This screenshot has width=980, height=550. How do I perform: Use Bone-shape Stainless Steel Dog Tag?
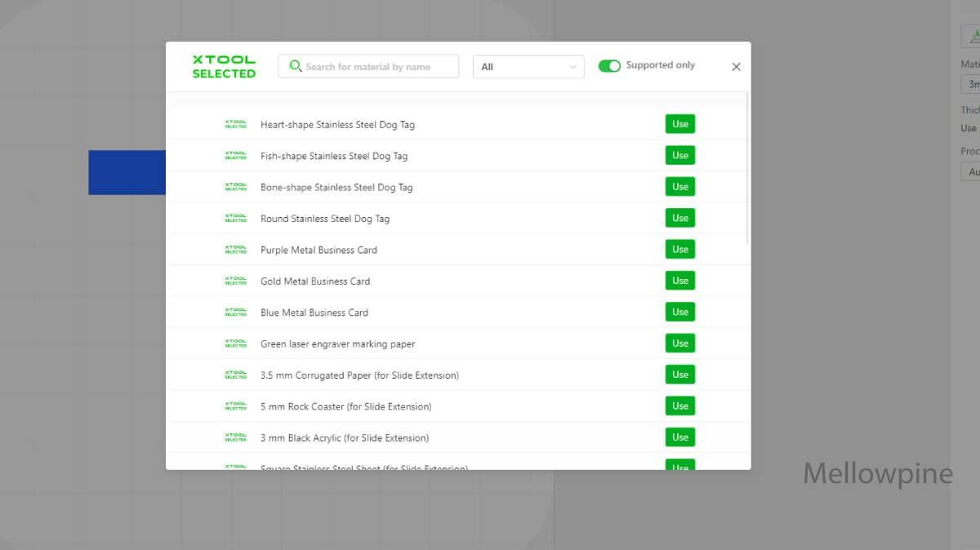coord(679,187)
